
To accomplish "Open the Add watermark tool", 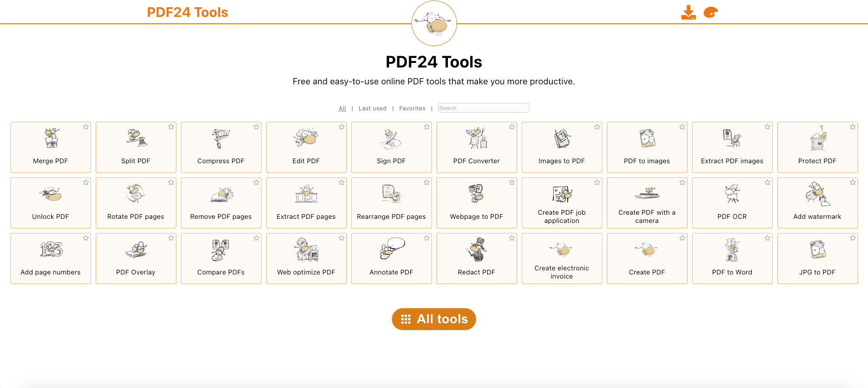I will pos(817,203).
